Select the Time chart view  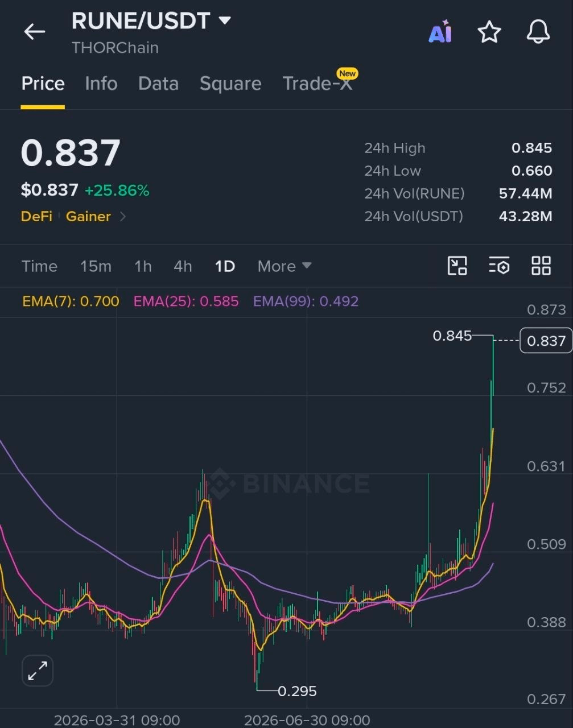click(x=39, y=266)
